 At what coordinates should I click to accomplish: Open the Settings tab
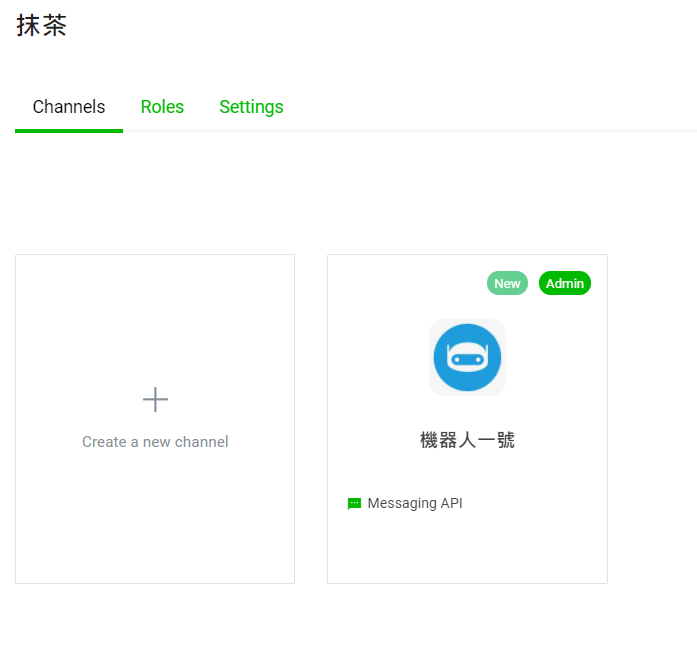pyautogui.click(x=251, y=107)
